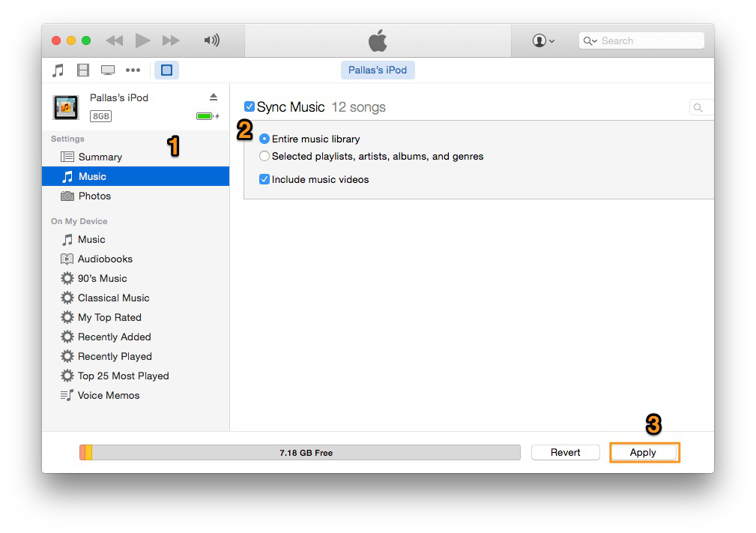The image size is (756, 533).
Task: Click the fast-forward next track button
Action: point(171,40)
